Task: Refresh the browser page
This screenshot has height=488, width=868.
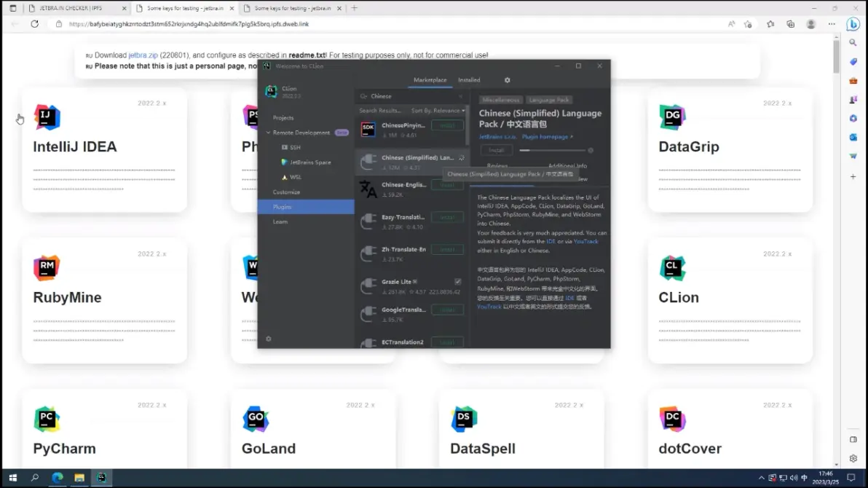Action: pos(34,24)
